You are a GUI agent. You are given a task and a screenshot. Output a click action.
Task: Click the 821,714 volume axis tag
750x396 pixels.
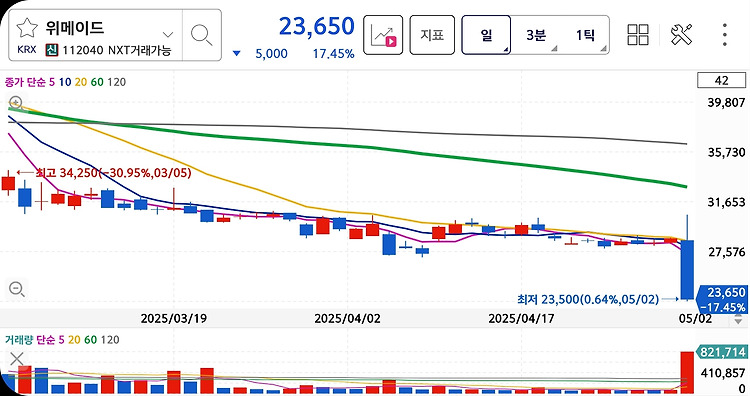point(722,352)
